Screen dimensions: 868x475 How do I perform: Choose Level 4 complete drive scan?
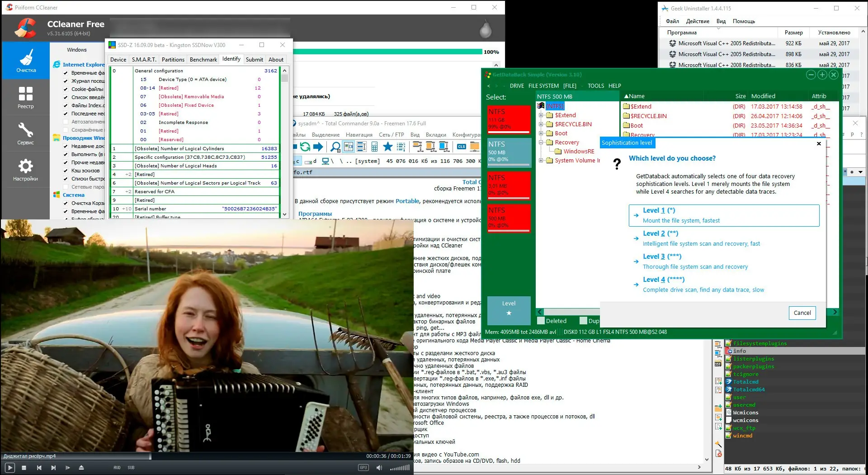point(724,285)
